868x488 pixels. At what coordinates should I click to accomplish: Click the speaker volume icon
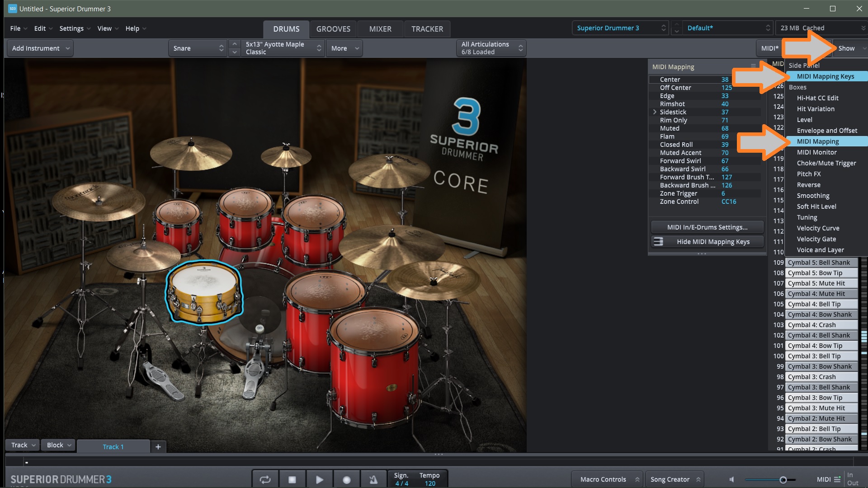[732, 479]
